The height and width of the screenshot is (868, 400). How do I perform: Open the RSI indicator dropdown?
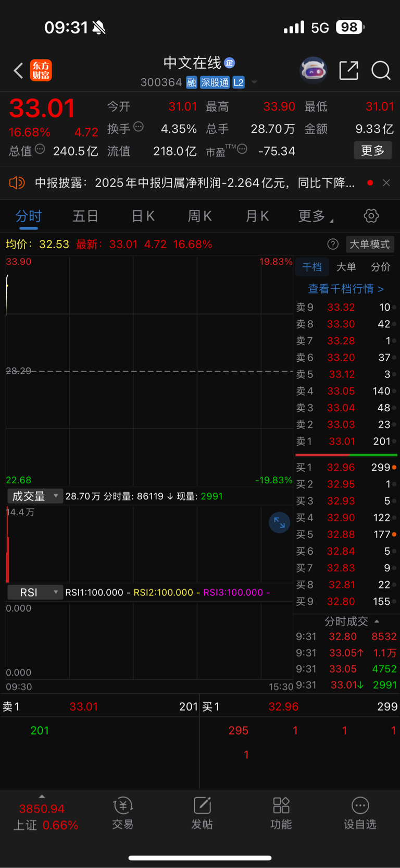[x=35, y=592]
